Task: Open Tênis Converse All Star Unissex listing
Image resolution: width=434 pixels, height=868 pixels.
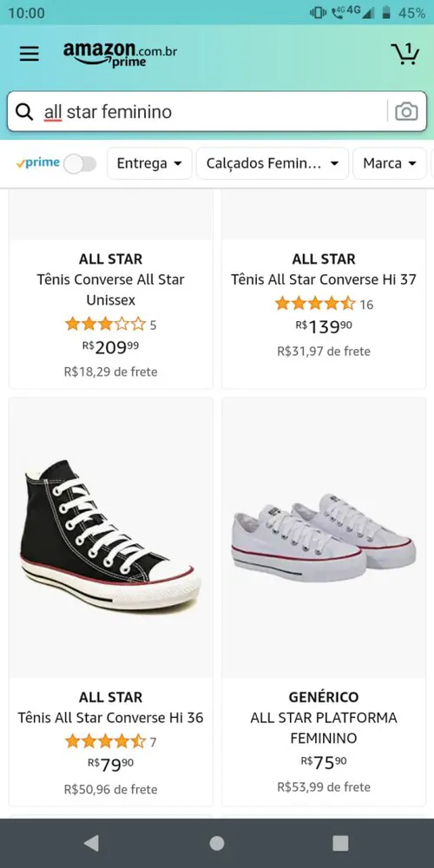Action: 111,290
